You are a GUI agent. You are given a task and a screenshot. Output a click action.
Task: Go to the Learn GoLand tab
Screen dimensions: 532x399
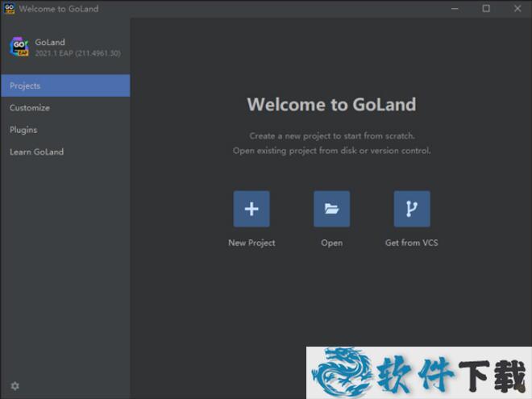[36, 152]
